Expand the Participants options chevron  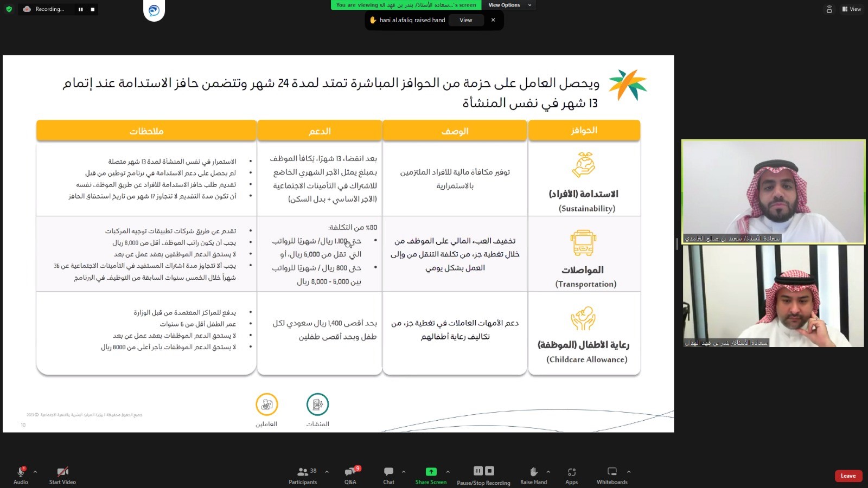(x=327, y=472)
